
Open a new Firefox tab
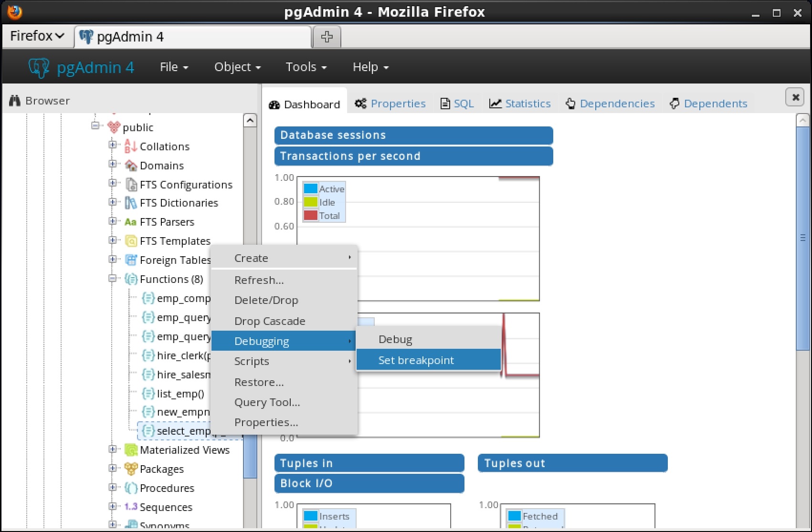[x=327, y=37]
